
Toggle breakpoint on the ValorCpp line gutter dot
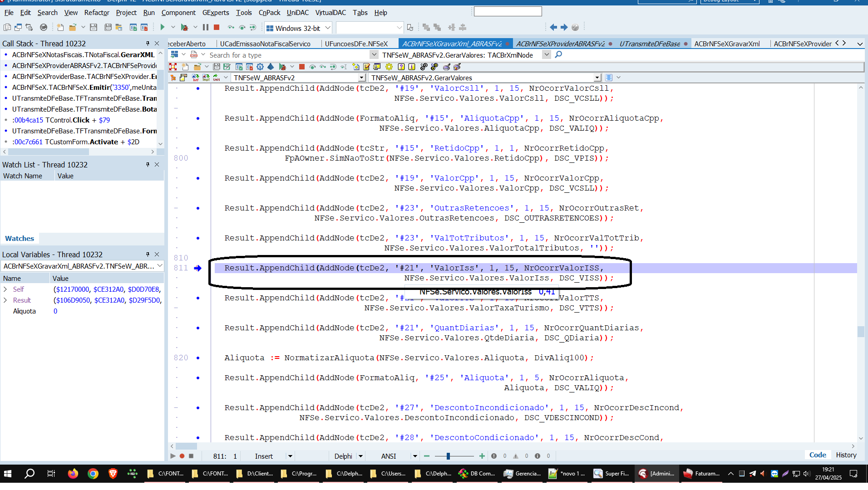coord(198,178)
